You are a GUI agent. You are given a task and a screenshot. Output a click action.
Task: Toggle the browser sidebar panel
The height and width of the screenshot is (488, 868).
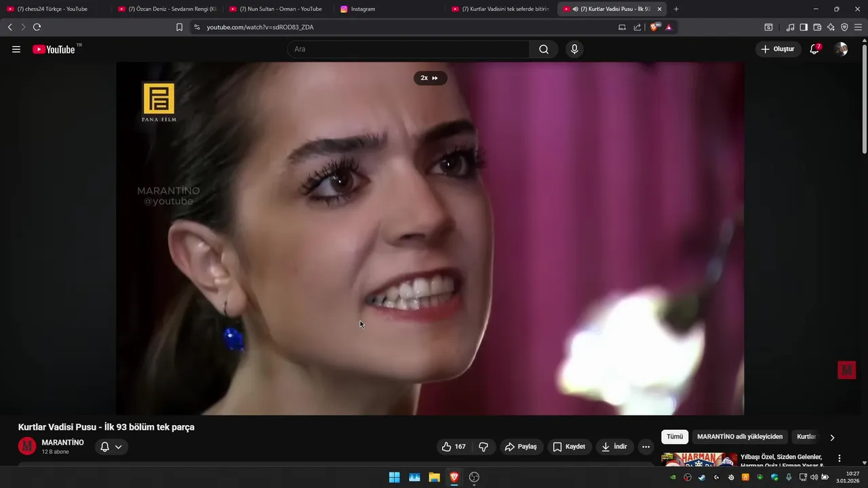coord(804,27)
